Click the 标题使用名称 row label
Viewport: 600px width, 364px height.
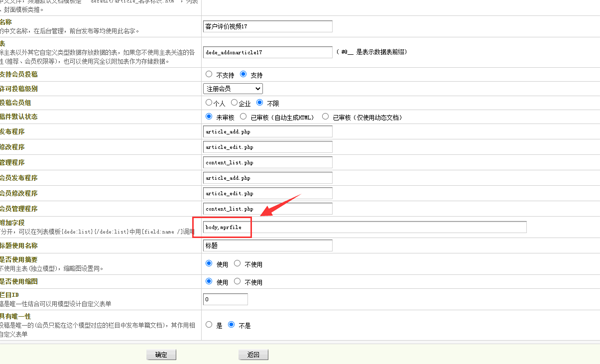coord(19,246)
